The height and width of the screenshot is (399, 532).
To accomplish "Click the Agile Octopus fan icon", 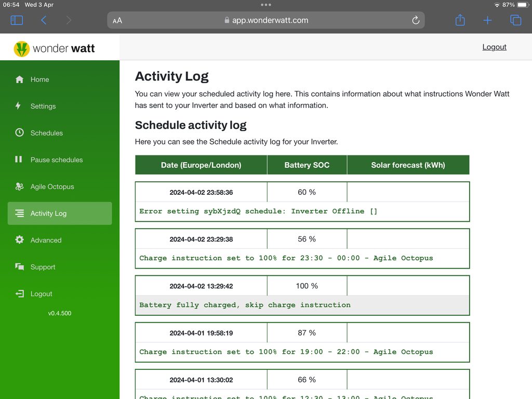I will coord(20,187).
